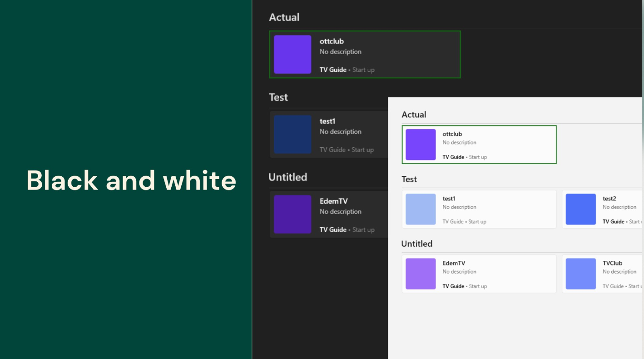Image resolution: width=644 pixels, height=359 pixels.
Task: Click the test1 navy thumbnail in dark theme
Action: tap(292, 135)
